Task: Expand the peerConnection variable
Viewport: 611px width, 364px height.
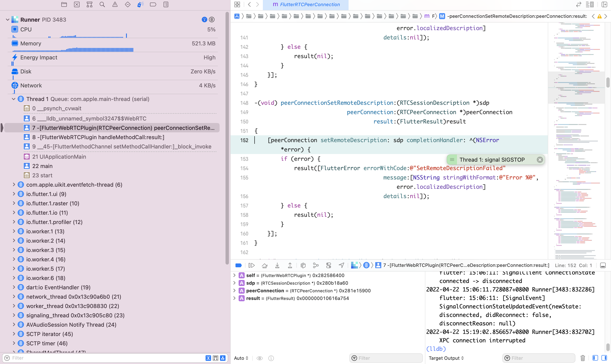Action: [x=234, y=290]
